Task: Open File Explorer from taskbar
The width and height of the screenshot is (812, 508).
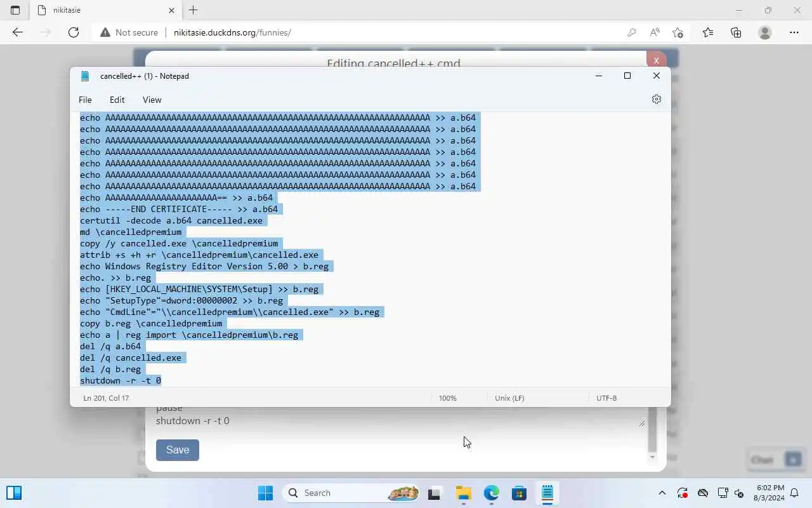Action: 464,493
